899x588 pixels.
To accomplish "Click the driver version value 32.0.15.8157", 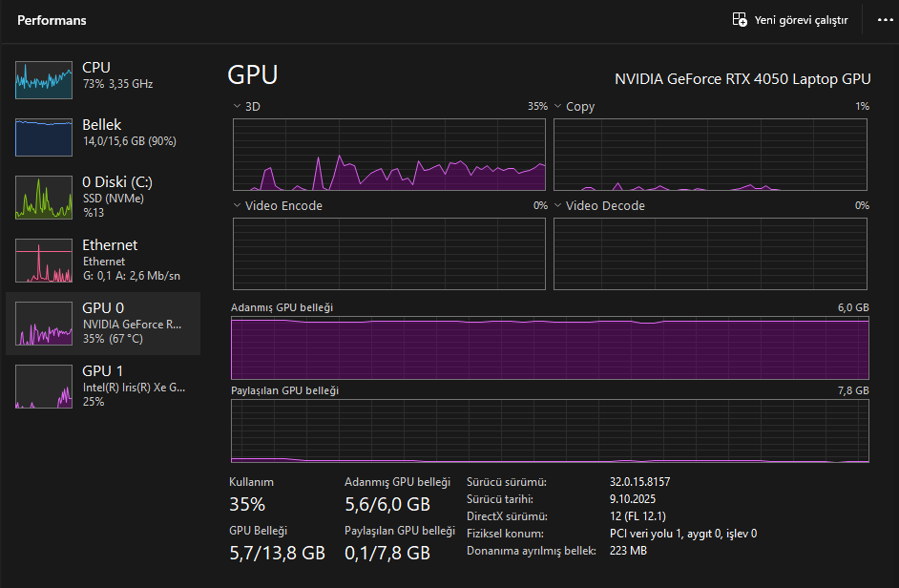I will pyautogui.click(x=646, y=482).
